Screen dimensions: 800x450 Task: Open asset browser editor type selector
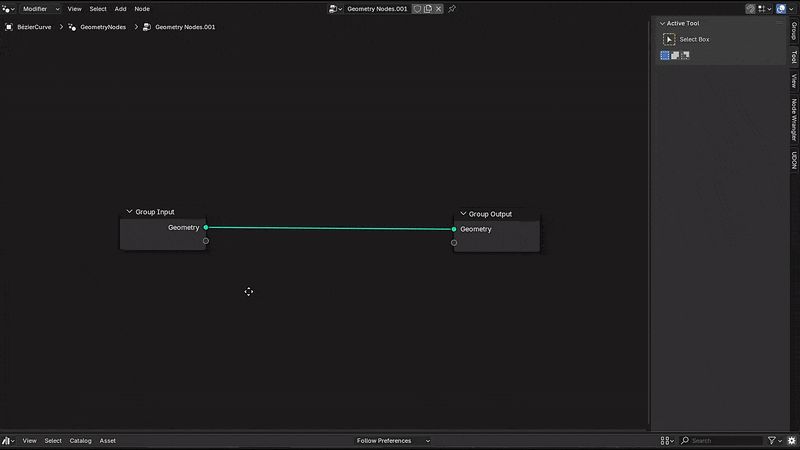point(8,441)
